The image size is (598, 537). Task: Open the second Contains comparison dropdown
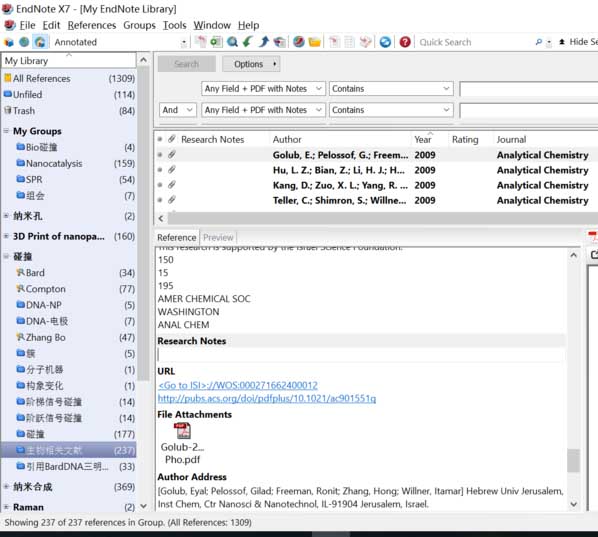coord(391,110)
